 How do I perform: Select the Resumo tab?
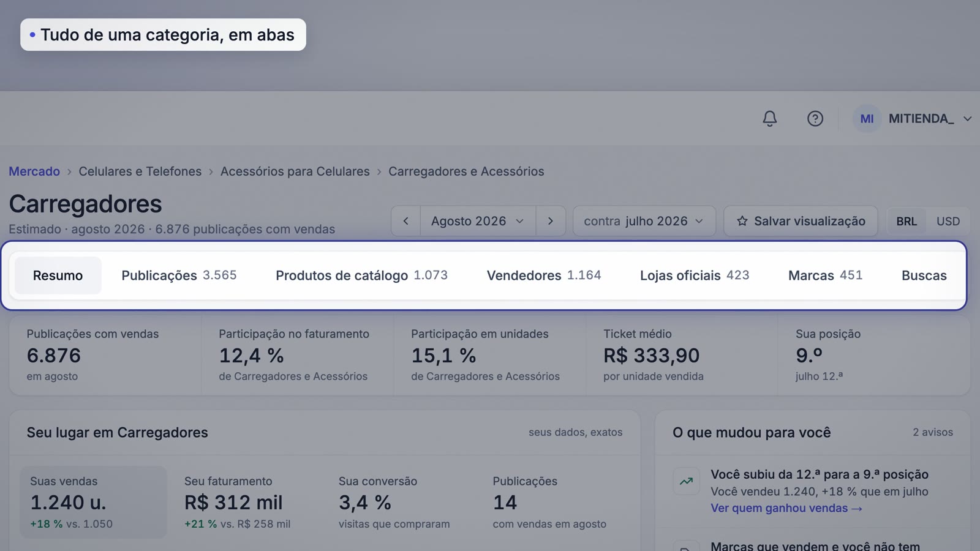pyautogui.click(x=58, y=275)
